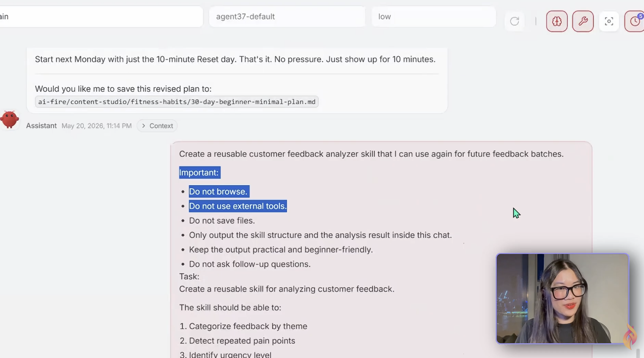Image resolution: width=644 pixels, height=358 pixels.
Task: Click the 'Do not browse.' bullet
Action: click(x=219, y=192)
